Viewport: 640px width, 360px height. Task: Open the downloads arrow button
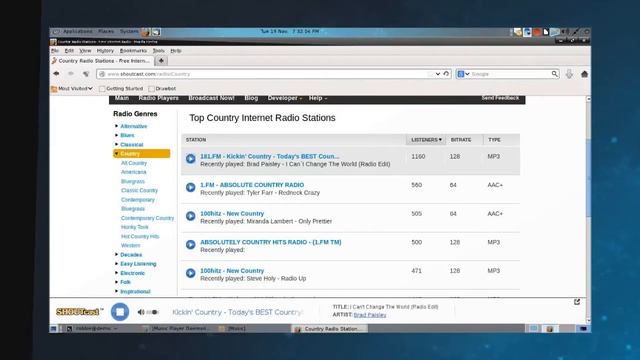point(569,74)
